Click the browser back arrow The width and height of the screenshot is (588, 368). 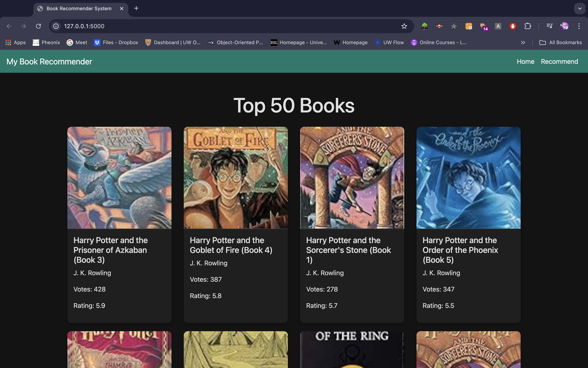(9, 26)
